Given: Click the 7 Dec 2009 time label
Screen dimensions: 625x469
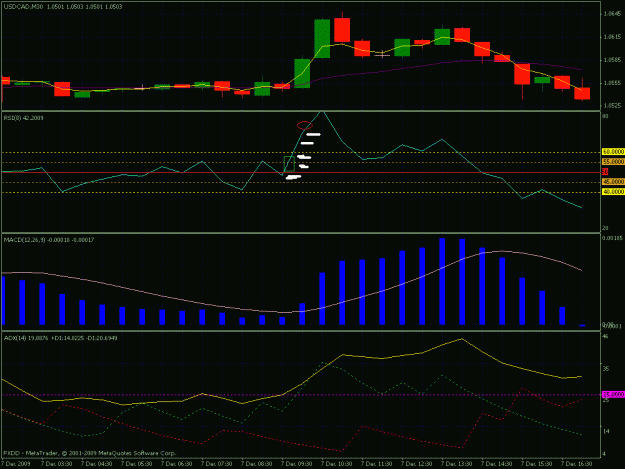Looking at the screenshot, I should tap(16, 464).
